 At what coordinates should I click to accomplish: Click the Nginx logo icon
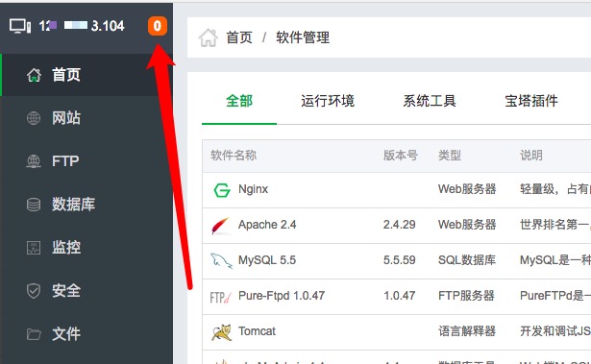(x=222, y=190)
